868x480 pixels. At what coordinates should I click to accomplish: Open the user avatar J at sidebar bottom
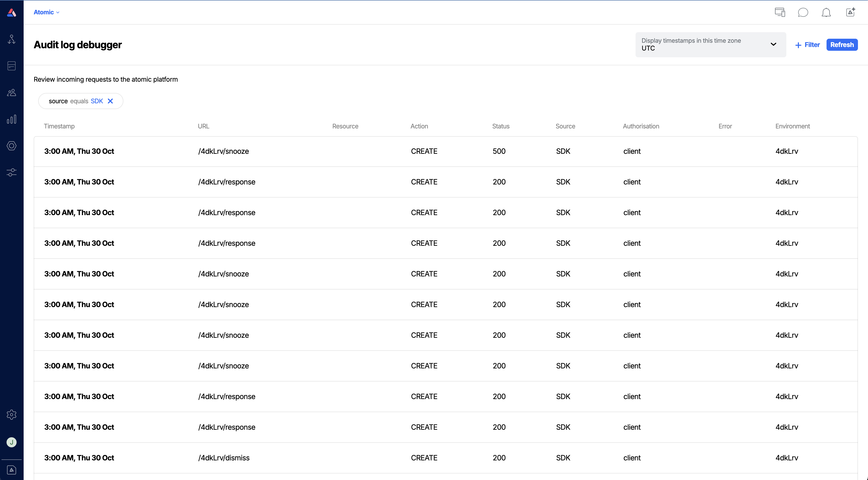tap(12, 442)
